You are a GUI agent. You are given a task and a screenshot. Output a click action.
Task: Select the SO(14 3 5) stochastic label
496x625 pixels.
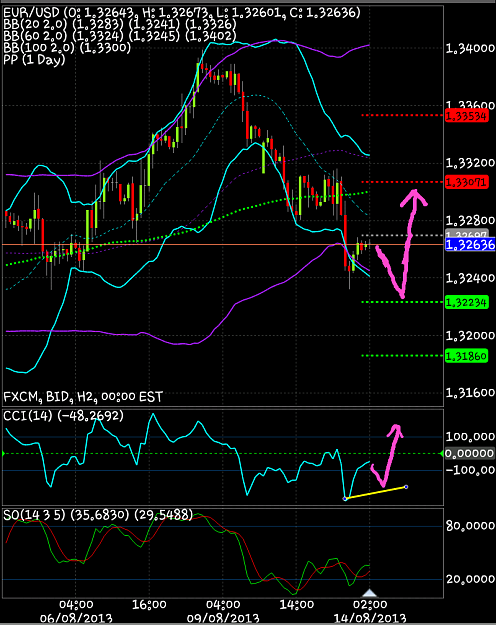coord(98,515)
